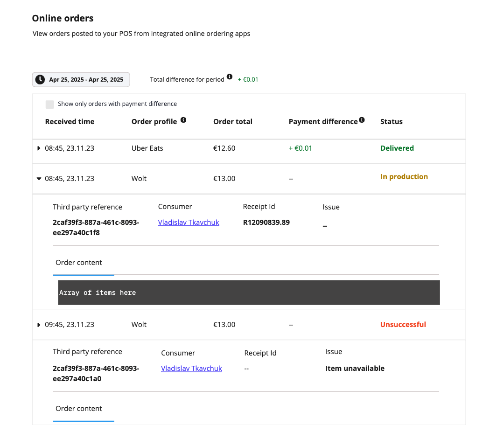Click reference ending ee297a40c1f8
The image size is (504, 425).
pyautogui.click(x=96, y=228)
